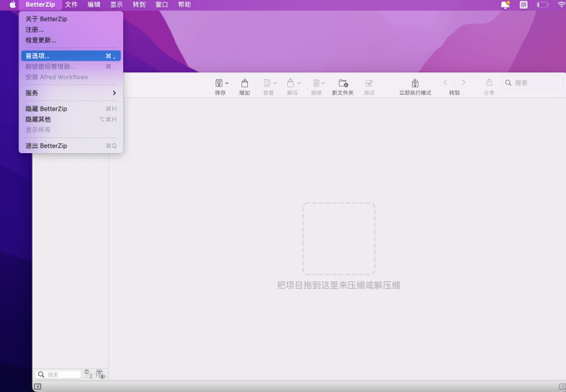Click the drop zone for compressing items
This screenshot has width=566, height=392.
pos(339,239)
